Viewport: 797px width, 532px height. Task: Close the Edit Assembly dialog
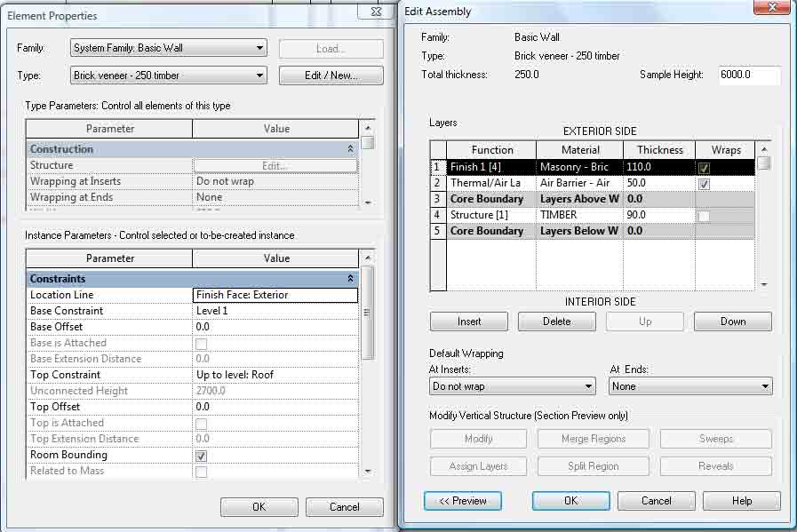[772, 8]
